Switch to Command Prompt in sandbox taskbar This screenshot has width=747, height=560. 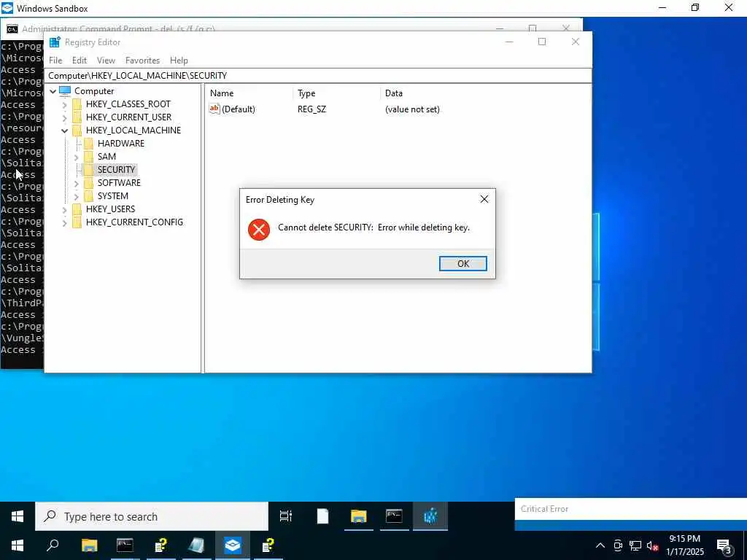click(x=394, y=516)
